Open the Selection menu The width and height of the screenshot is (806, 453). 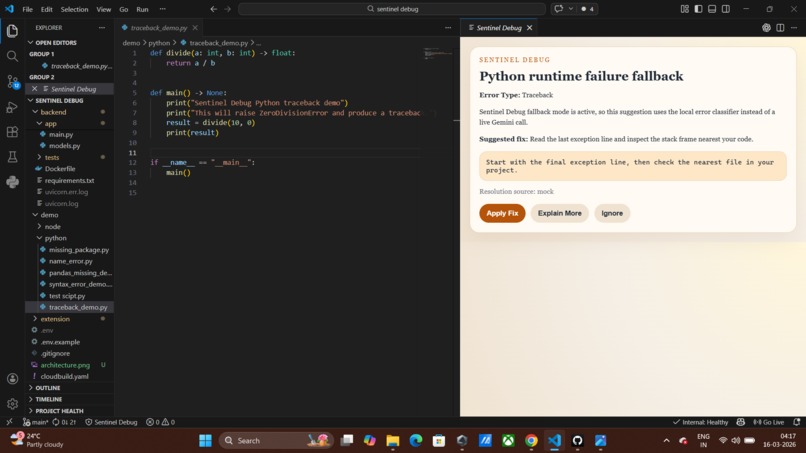(74, 9)
